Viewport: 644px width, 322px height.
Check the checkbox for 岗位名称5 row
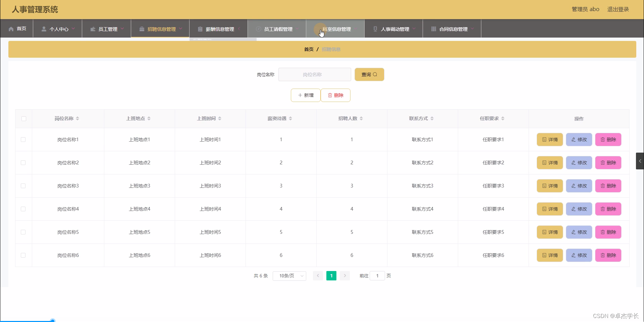pyautogui.click(x=23, y=232)
